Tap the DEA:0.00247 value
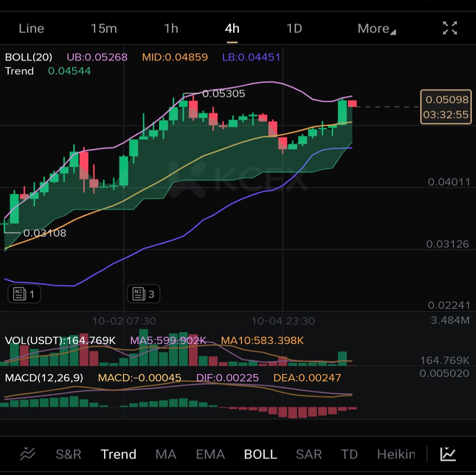Viewport: 476px width, 475px height. (307, 378)
